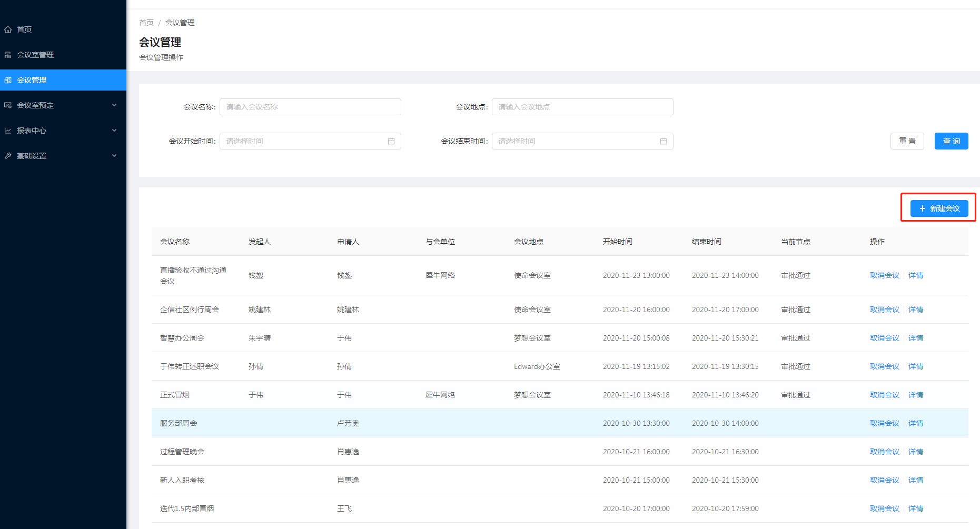Click Edward办公室 location cell
Screen dimensions: 980x529
pos(537,366)
